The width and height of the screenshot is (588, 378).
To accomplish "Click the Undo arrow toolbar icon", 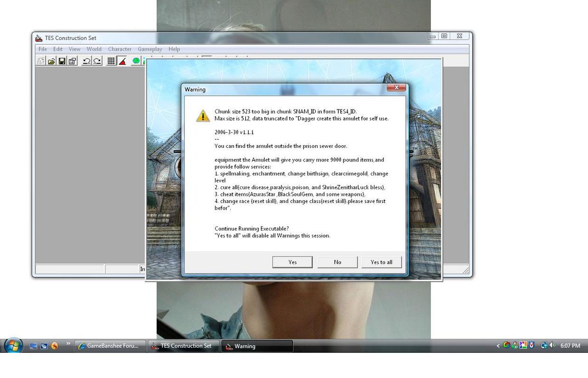I will coord(86,61).
